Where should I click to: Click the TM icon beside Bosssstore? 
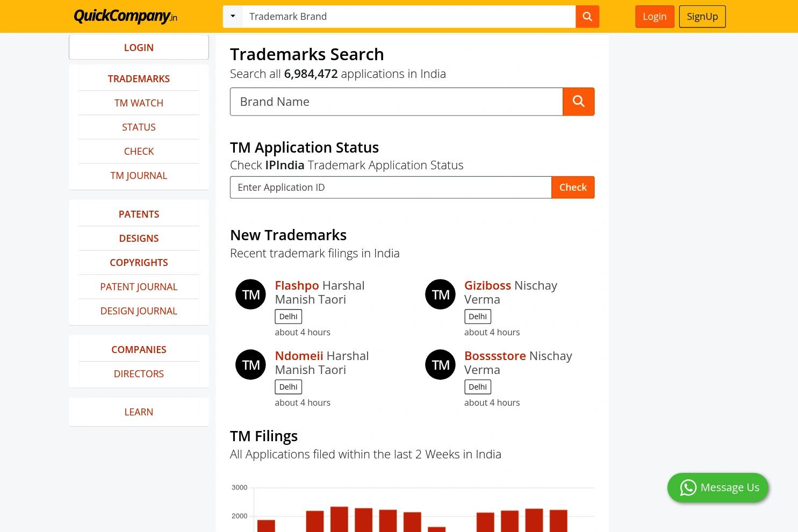tap(440, 364)
